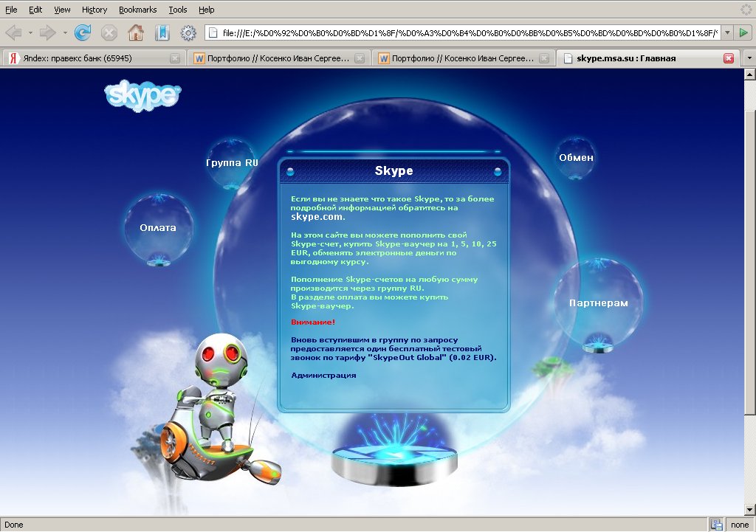The image size is (756, 532).
Task: Select the skype.msa.su Главная tab
Action: [648, 58]
